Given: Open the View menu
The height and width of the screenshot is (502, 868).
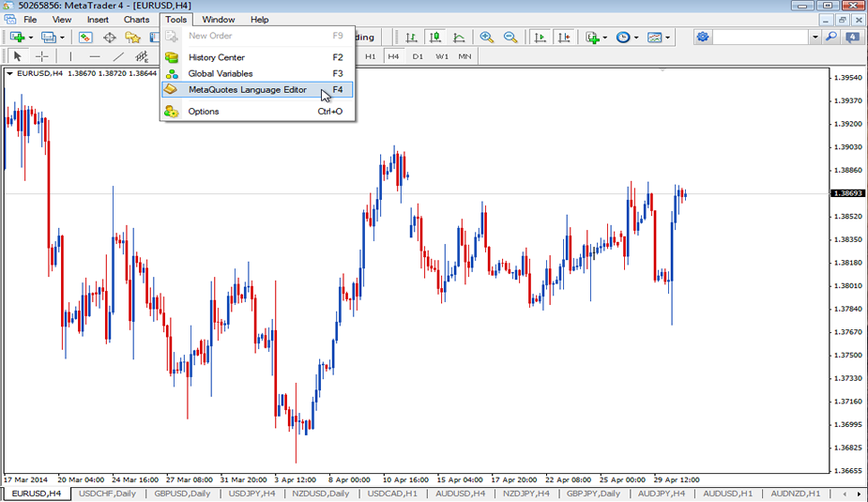Looking at the screenshot, I should coord(61,20).
